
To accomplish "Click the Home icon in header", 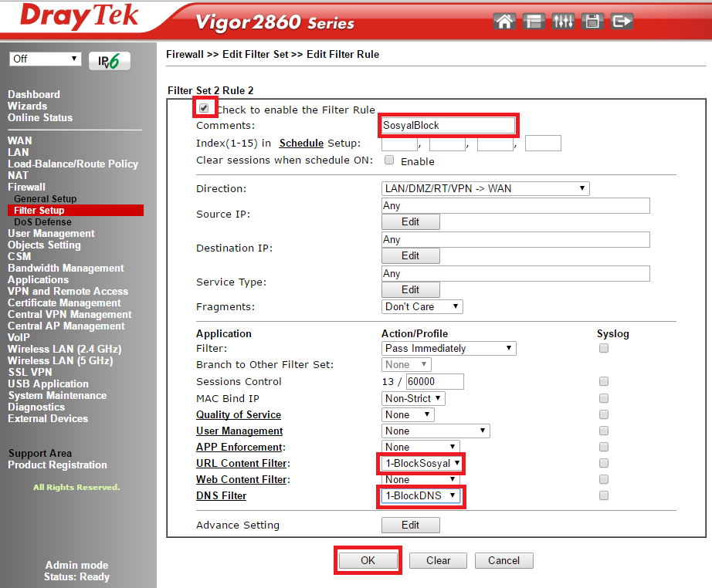I will (504, 22).
